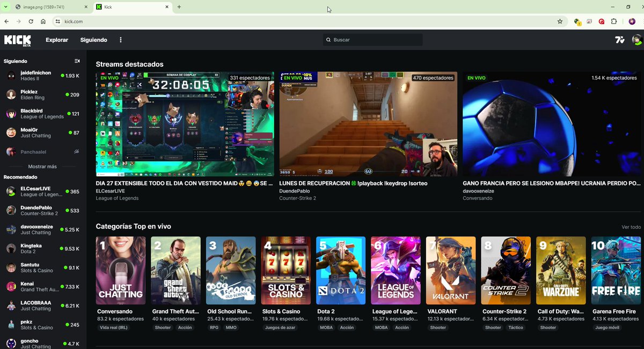This screenshot has height=349, width=644.
Task: Click MMO tag under Old School RuneScape
Action: (x=231, y=328)
